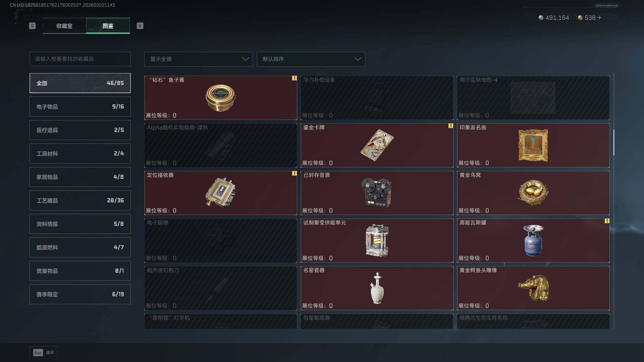Click the 定位接收器 receiver device icon
This screenshot has height=362, width=644.
(220, 193)
